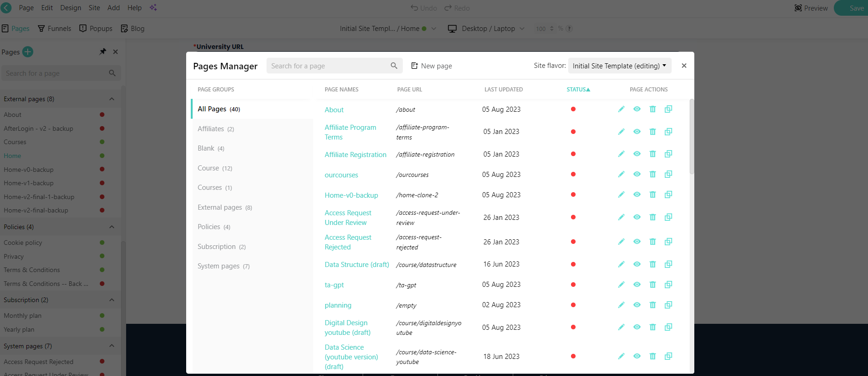The width and height of the screenshot is (868, 376).
Task: Edit the About page with pencil icon
Action: click(621, 109)
